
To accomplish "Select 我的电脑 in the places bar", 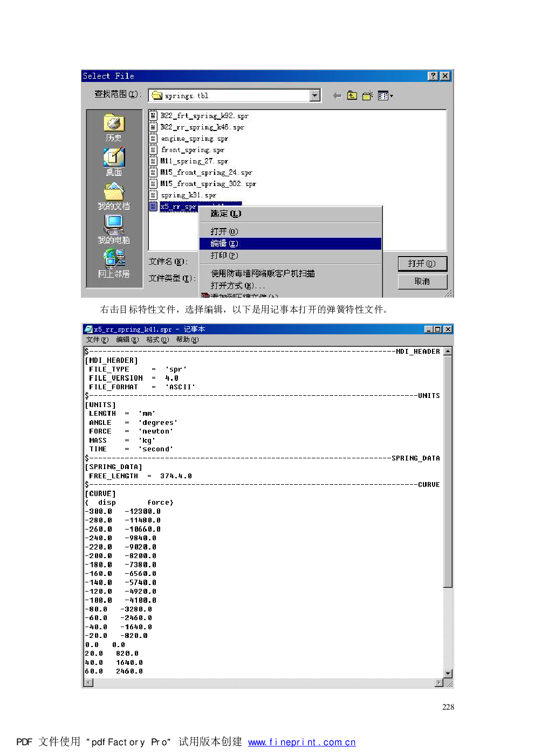I will click(114, 230).
